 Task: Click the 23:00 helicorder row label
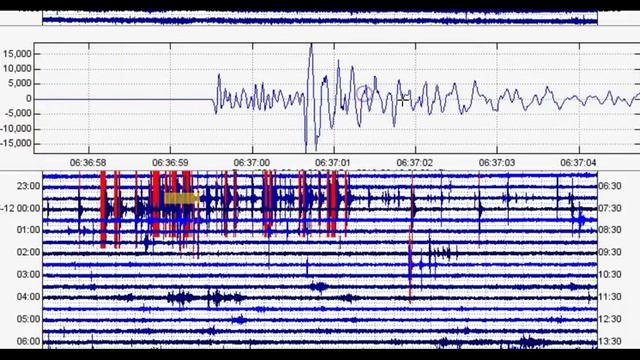tap(29, 186)
